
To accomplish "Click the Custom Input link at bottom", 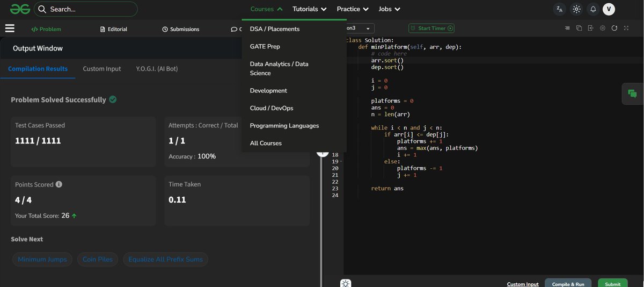I will point(523,284).
